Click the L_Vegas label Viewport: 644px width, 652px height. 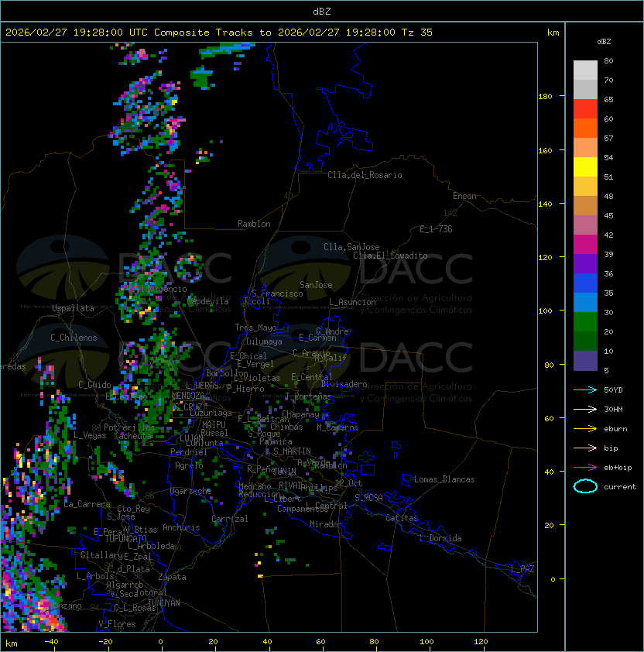click(90, 435)
